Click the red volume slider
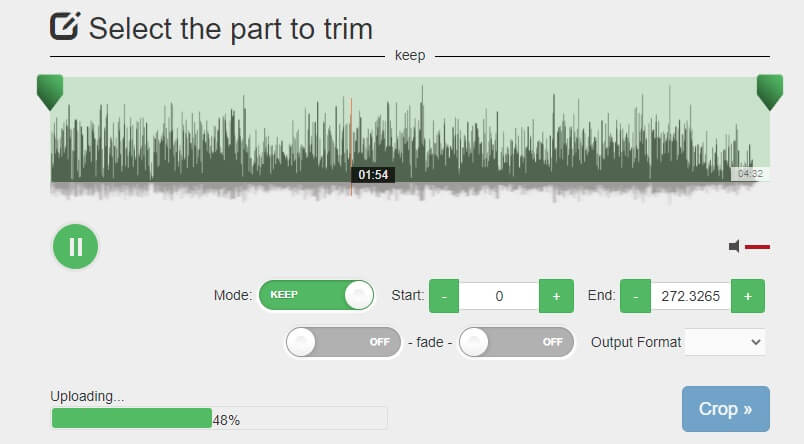 pyautogui.click(x=757, y=246)
